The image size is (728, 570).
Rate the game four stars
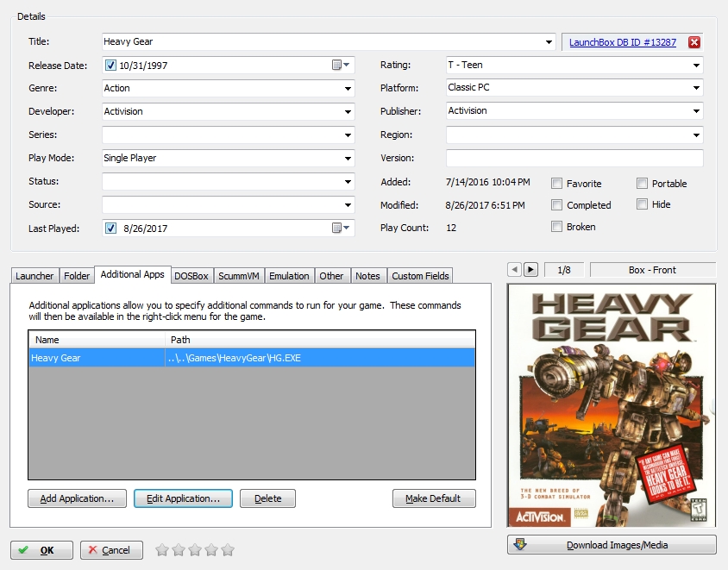click(x=211, y=550)
